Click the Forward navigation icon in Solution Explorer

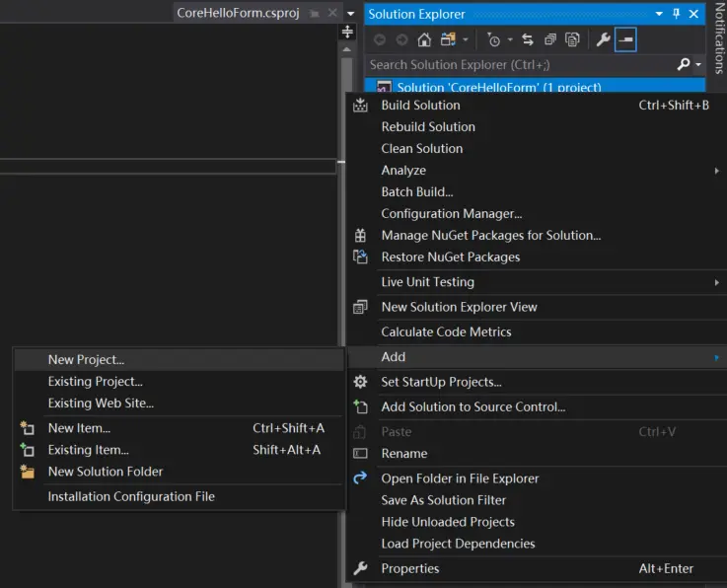(x=401, y=39)
